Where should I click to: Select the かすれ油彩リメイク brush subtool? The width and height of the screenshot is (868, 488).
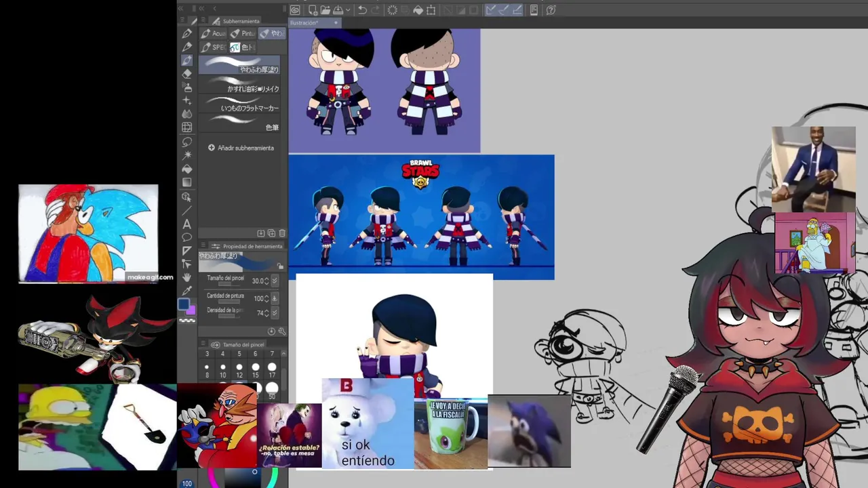point(239,84)
